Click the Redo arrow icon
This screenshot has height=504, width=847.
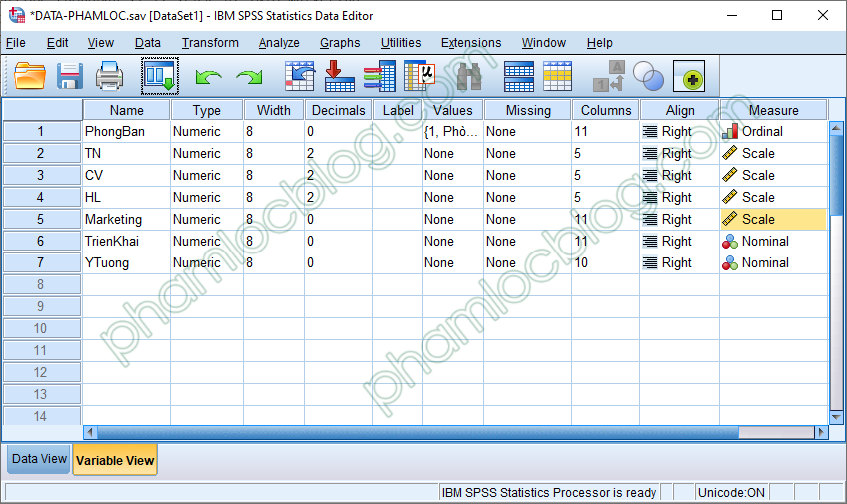(248, 77)
